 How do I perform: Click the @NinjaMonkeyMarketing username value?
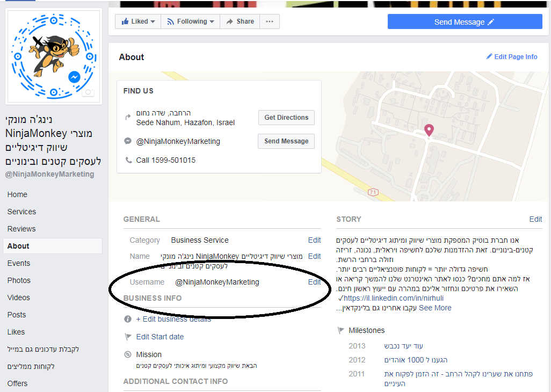(217, 282)
